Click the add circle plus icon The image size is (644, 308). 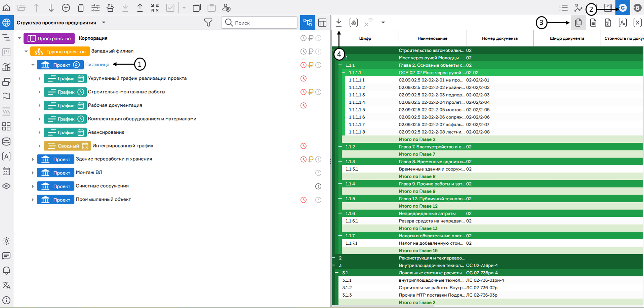66,8
